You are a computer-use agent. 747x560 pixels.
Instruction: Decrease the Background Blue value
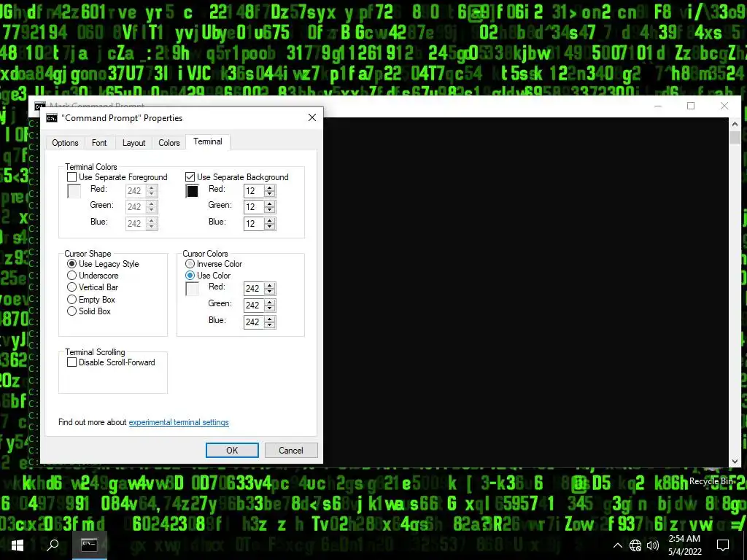coord(270,227)
